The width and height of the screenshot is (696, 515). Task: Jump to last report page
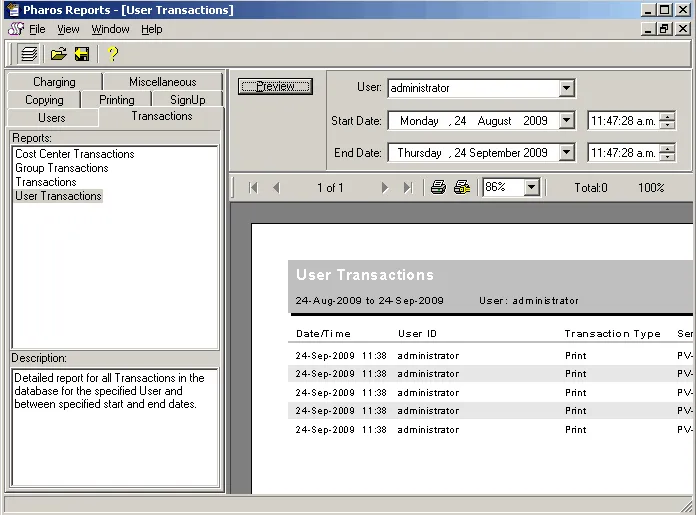point(408,188)
